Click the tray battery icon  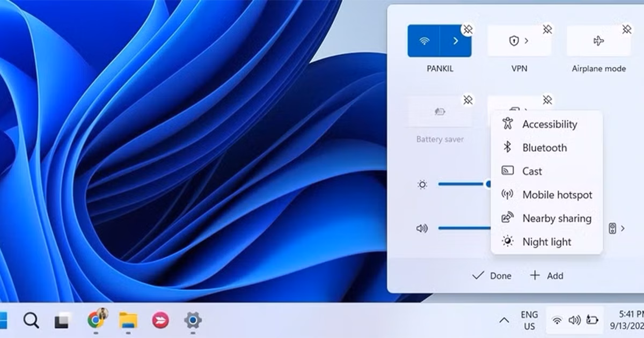coord(591,321)
